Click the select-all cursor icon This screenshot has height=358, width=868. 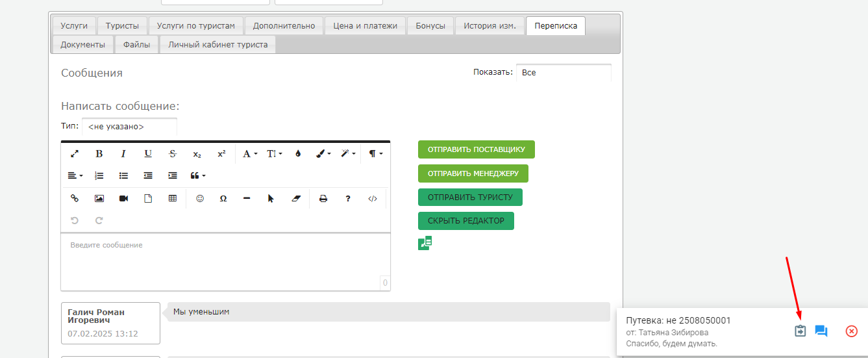pos(271,199)
